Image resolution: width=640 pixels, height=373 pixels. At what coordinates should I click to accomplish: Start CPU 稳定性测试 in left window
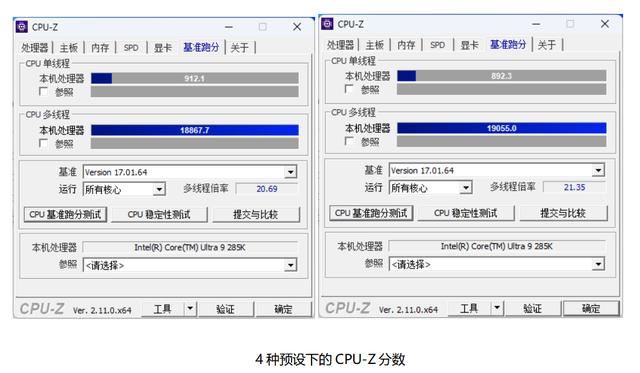[159, 215]
